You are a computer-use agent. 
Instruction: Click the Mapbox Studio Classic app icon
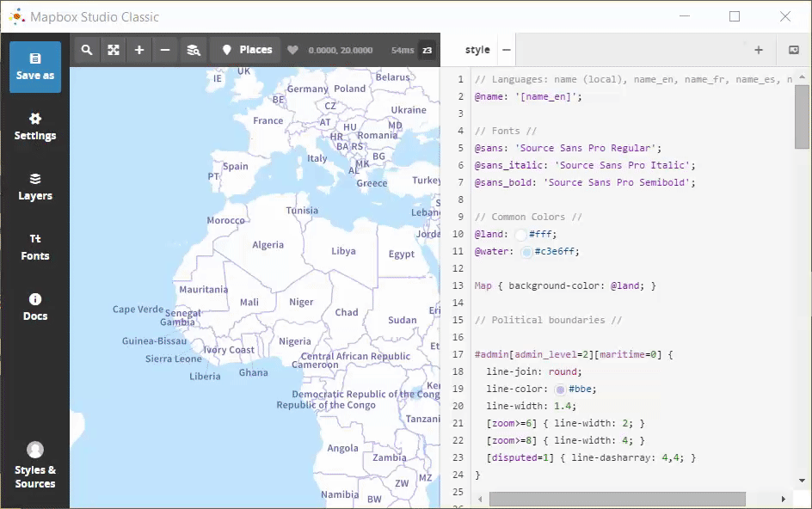[x=17, y=16]
